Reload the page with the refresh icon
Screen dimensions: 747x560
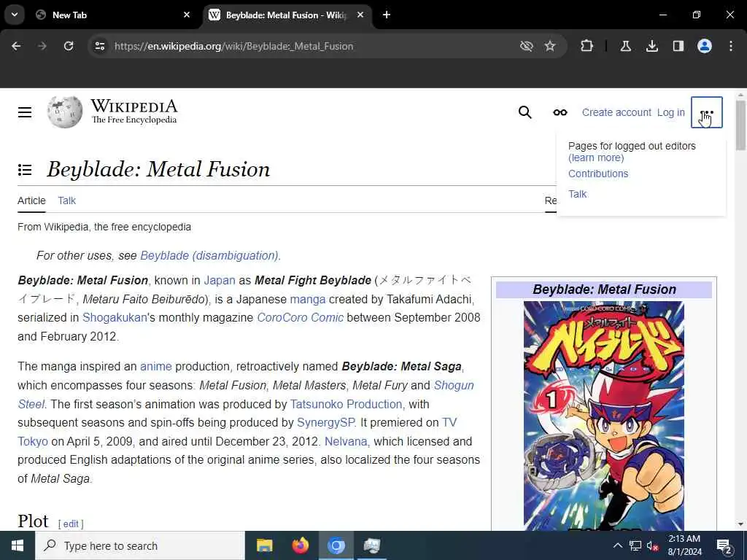point(69,46)
